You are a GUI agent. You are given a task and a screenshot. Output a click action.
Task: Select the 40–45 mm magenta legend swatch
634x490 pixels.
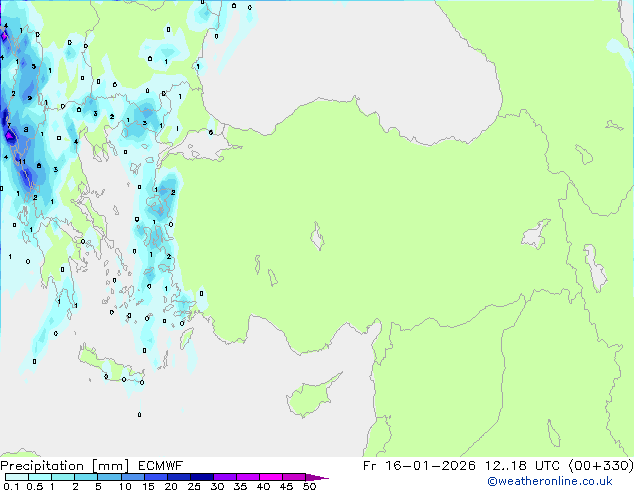271,477
